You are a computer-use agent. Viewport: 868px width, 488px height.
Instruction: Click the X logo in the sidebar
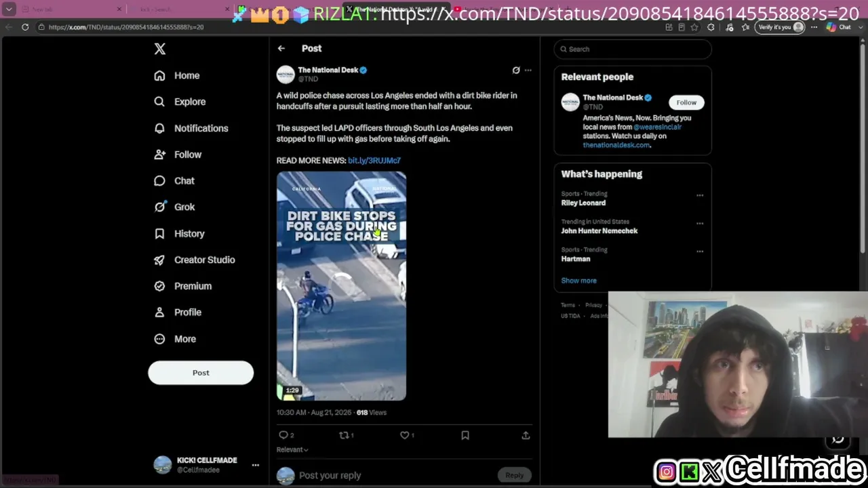click(159, 49)
